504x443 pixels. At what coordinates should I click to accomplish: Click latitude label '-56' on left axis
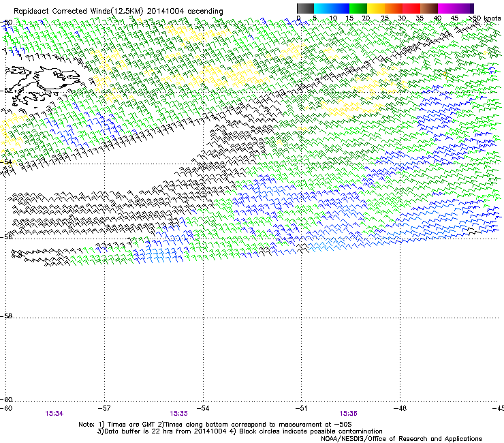click(6, 236)
